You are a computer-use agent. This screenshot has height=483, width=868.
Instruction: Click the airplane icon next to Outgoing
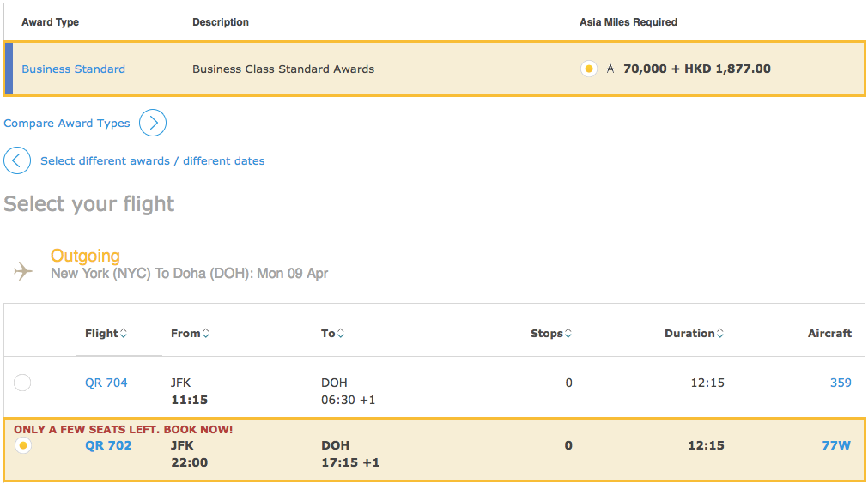tap(23, 271)
